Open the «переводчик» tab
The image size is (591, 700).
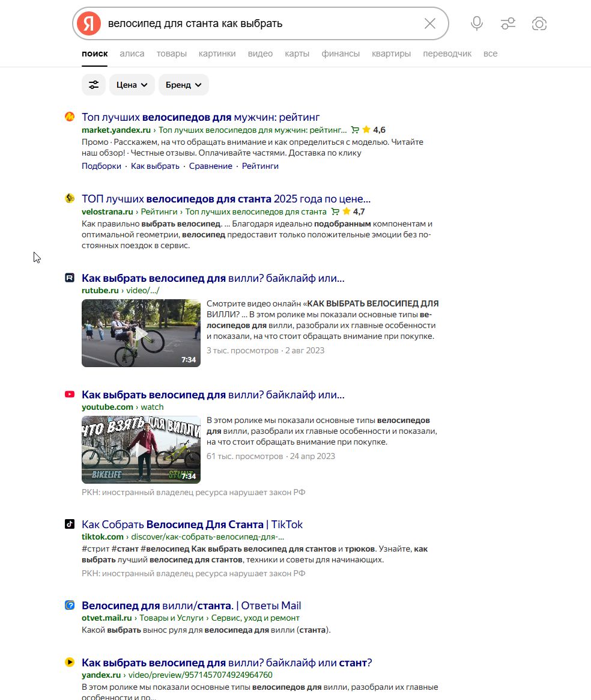point(447,53)
